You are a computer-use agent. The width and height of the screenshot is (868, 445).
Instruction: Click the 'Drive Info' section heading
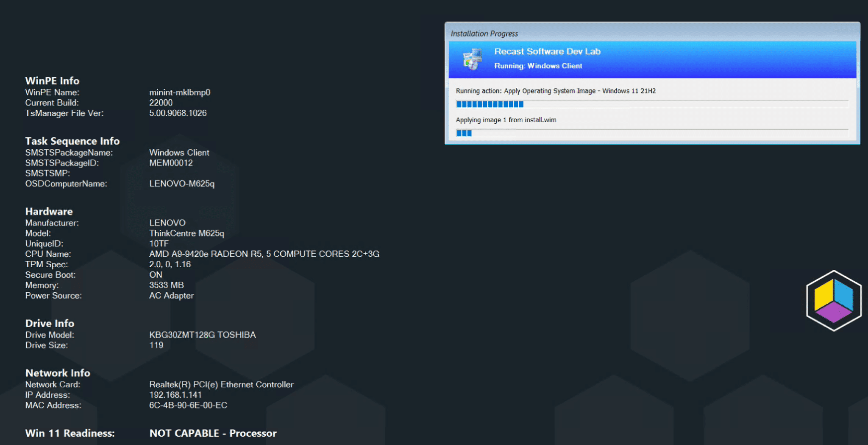pyautogui.click(x=50, y=323)
